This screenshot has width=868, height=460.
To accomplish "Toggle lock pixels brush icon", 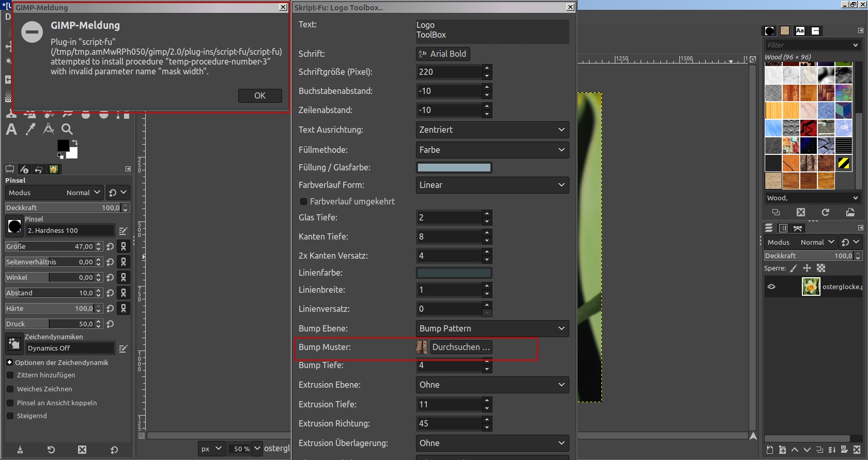I will (x=793, y=268).
